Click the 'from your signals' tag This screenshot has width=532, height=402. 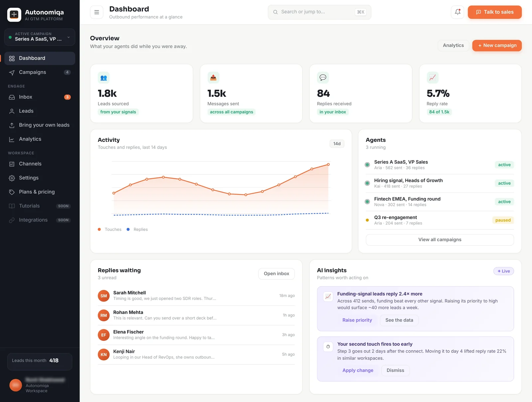[118, 112]
